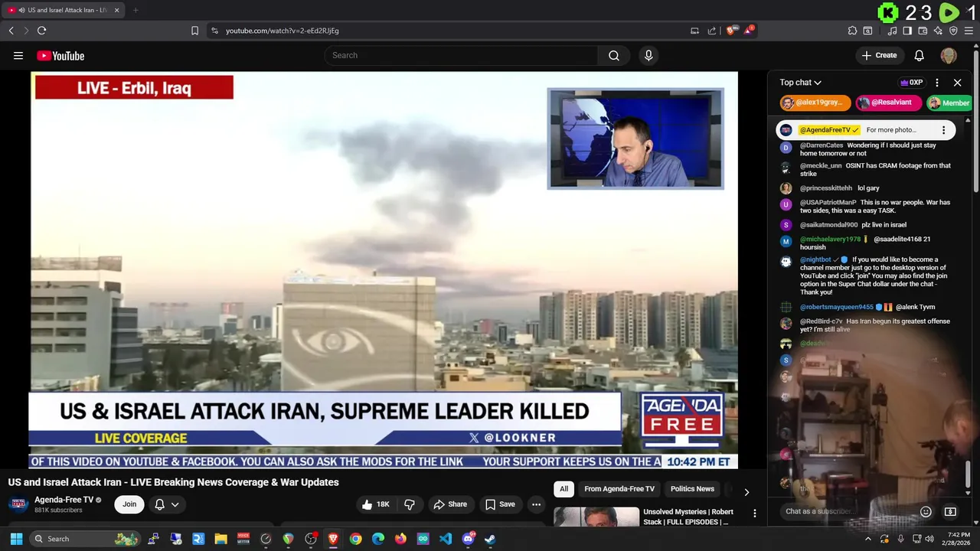Viewport: 980px width, 551px height.
Task: Open a new browser tab
Action: [x=136, y=10]
